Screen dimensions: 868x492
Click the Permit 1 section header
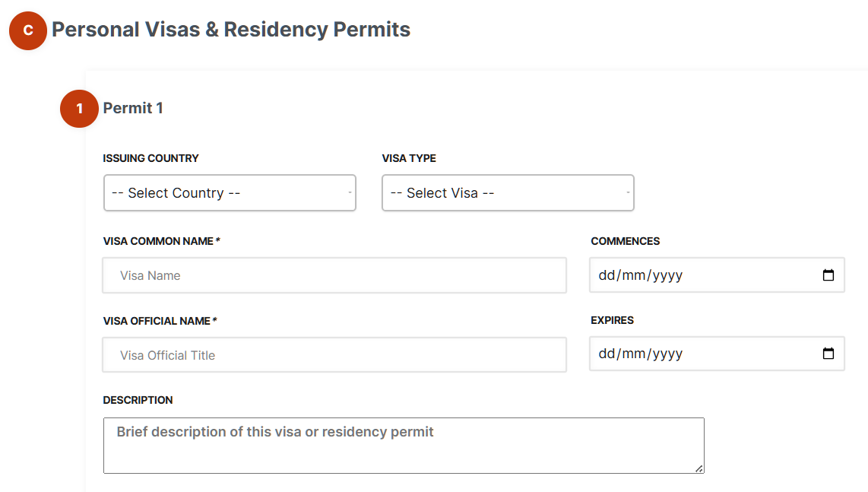point(133,108)
